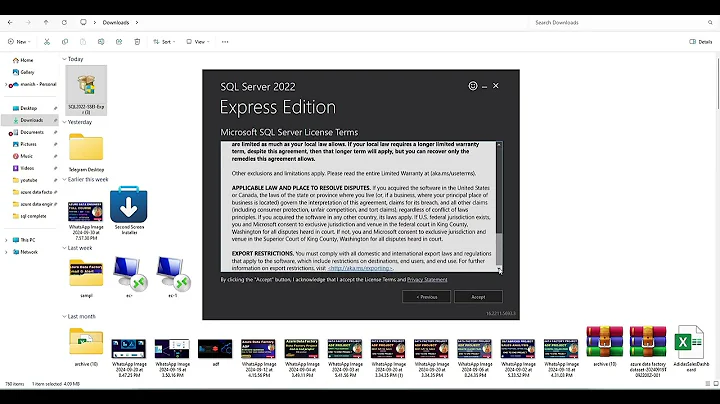The height and width of the screenshot is (404, 720).
Task: Select the azure data factory dataset RAR file
Action: (x=648, y=351)
